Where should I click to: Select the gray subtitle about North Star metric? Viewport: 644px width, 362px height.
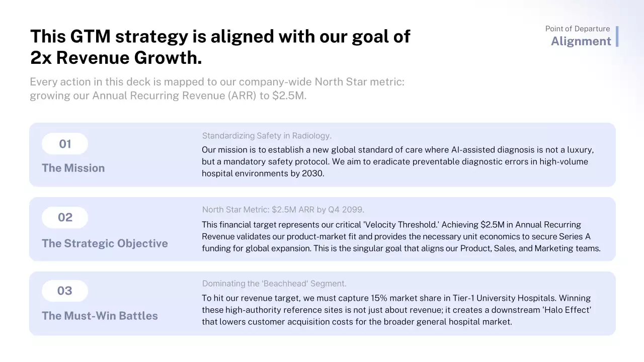coord(217,88)
